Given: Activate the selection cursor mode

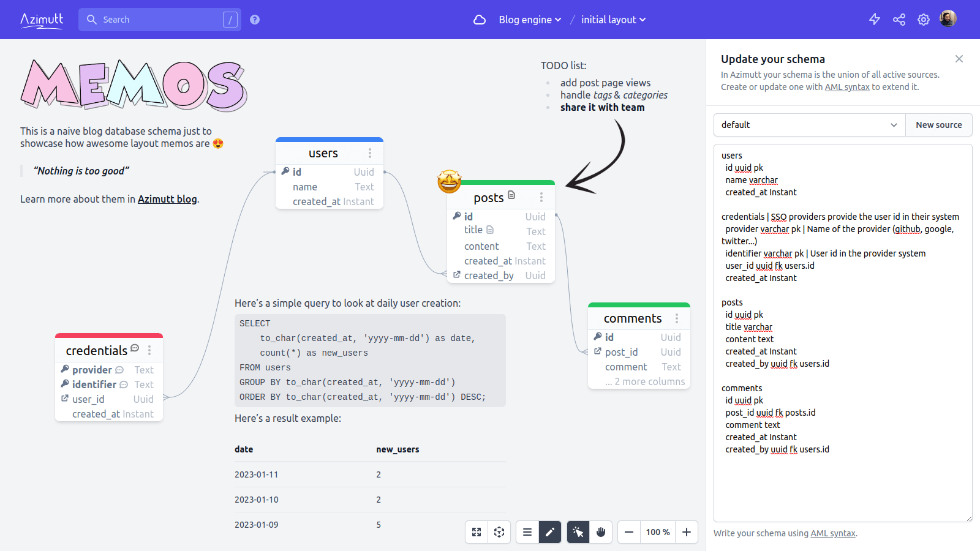Looking at the screenshot, I should pyautogui.click(x=578, y=532).
